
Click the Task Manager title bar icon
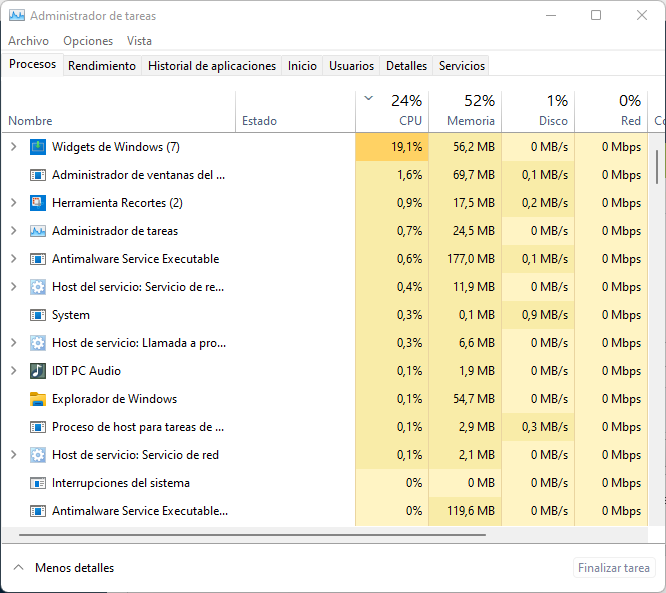17,16
